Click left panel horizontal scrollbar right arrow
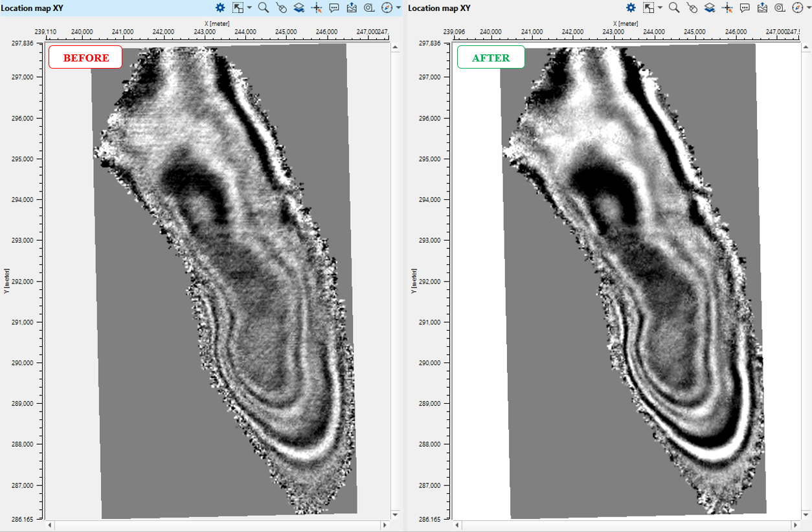The image size is (812, 532). click(x=385, y=525)
